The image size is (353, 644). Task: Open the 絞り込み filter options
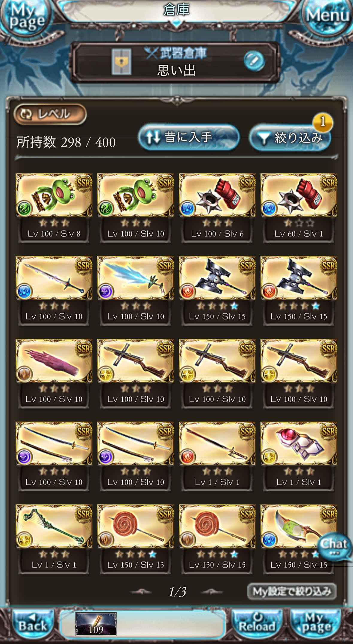click(x=290, y=138)
